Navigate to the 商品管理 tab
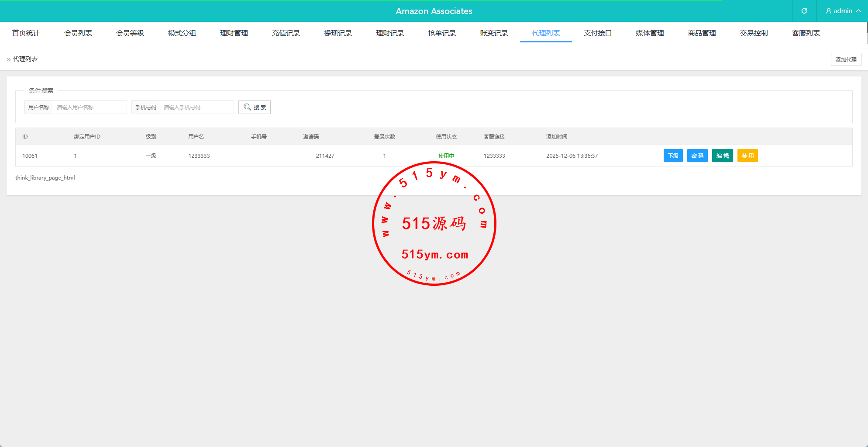The image size is (868, 447). tap(702, 33)
